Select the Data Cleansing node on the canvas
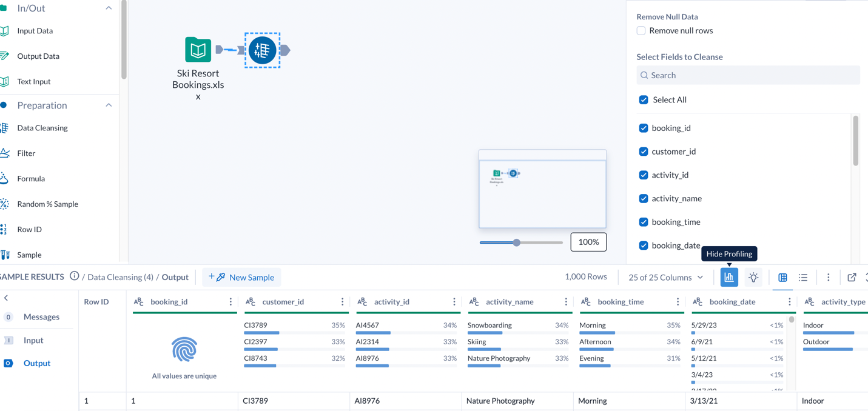This screenshot has height=411, width=868. [261, 50]
